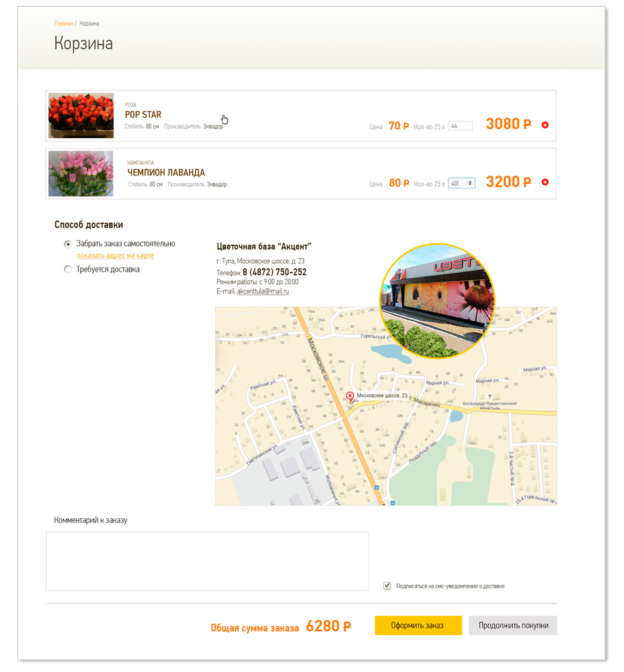The width and height of the screenshot is (624, 672).
Task: Toggle SMS delivery notification checkbox
Action: (x=387, y=586)
